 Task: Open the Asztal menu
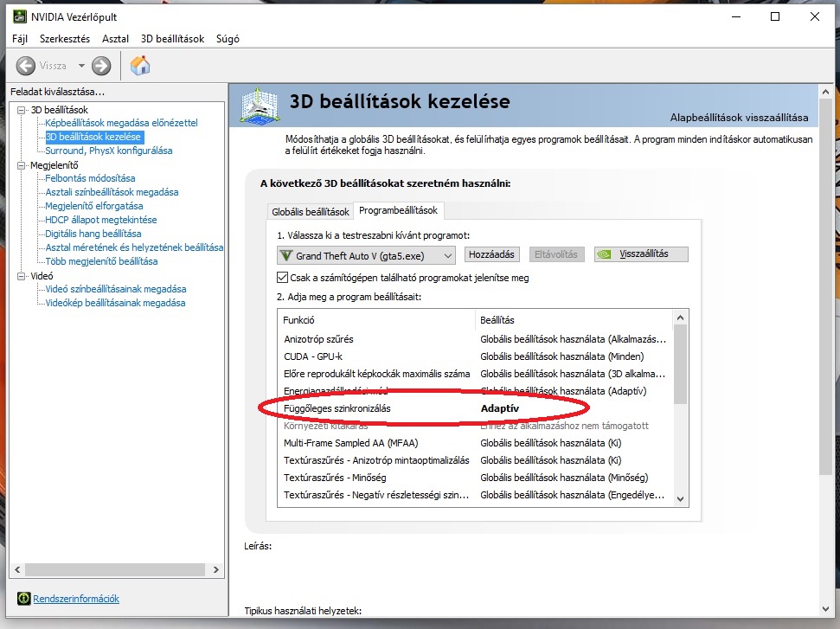(x=115, y=39)
